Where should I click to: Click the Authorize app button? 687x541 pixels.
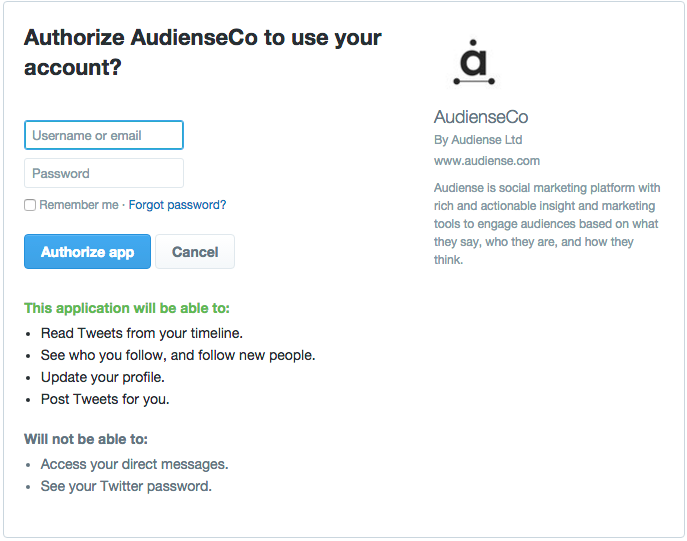pyautogui.click(x=87, y=251)
